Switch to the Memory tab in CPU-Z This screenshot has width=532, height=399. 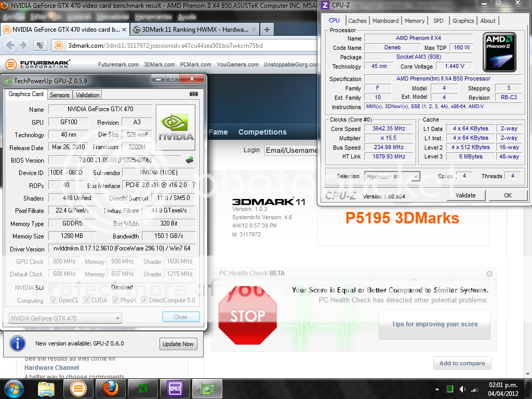coord(414,21)
